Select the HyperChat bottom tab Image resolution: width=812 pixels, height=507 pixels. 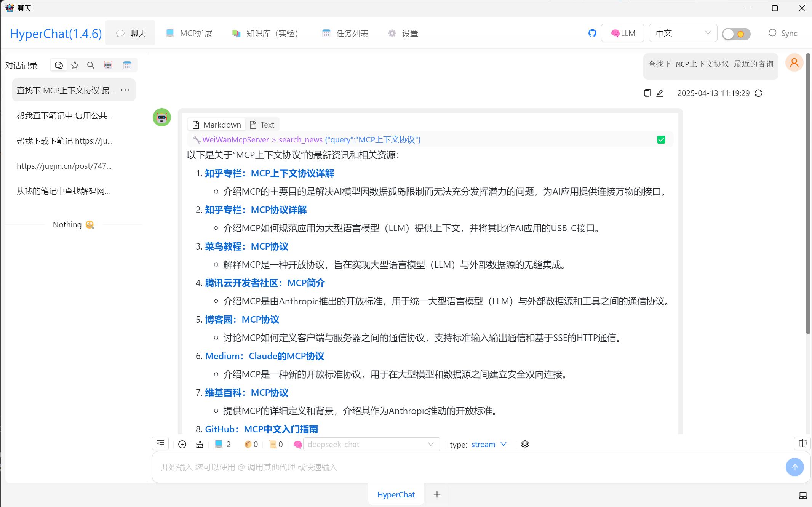click(x=396, y=494)
